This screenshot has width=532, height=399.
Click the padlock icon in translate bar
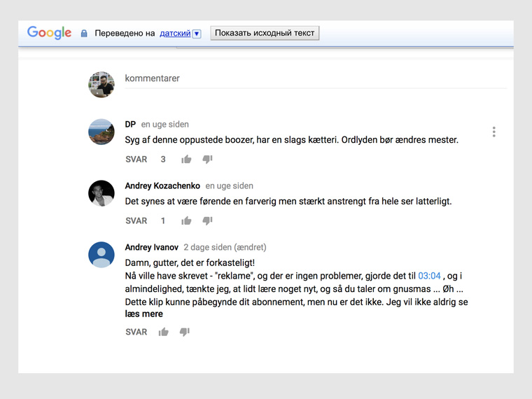click(84, 34)
